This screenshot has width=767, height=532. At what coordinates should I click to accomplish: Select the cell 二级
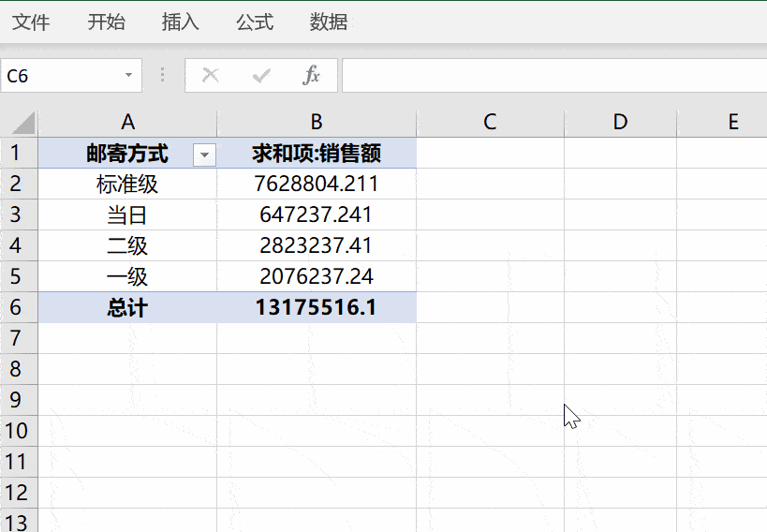pos(127,245)
